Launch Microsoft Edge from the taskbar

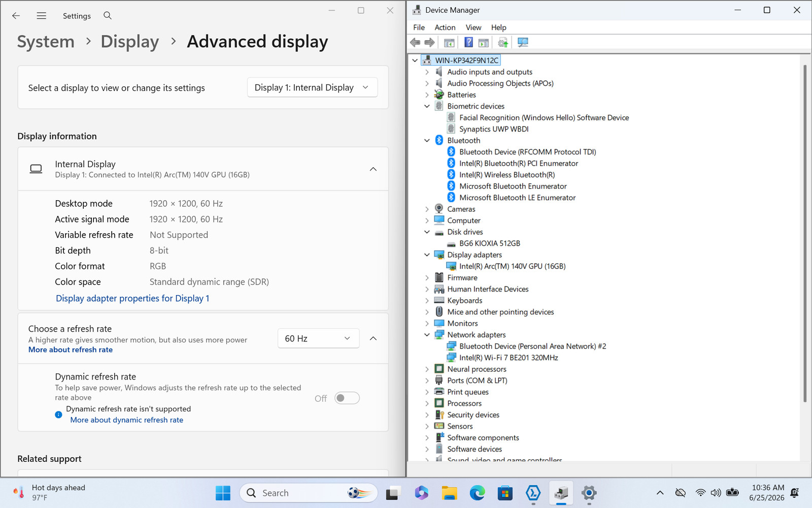pyautogui.click(x=477, y=493)
